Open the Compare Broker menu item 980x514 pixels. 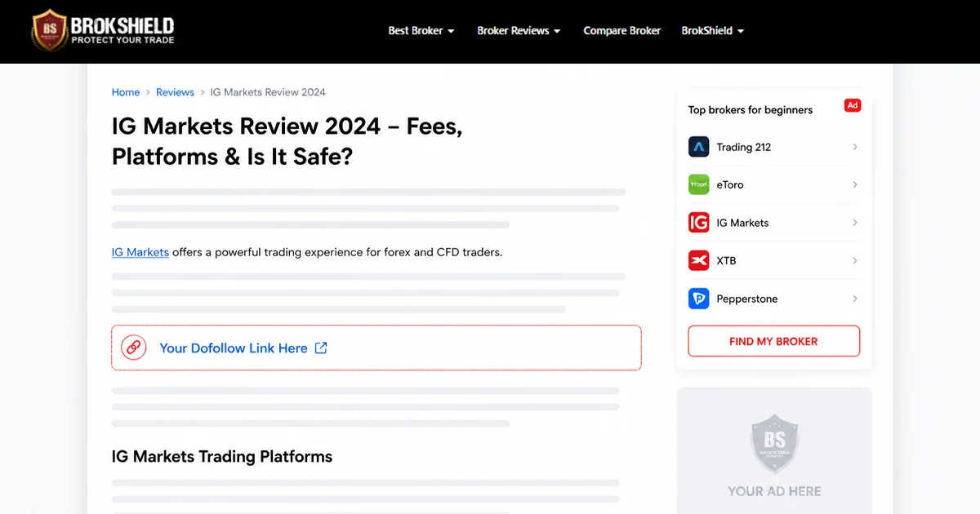(622, 31)
